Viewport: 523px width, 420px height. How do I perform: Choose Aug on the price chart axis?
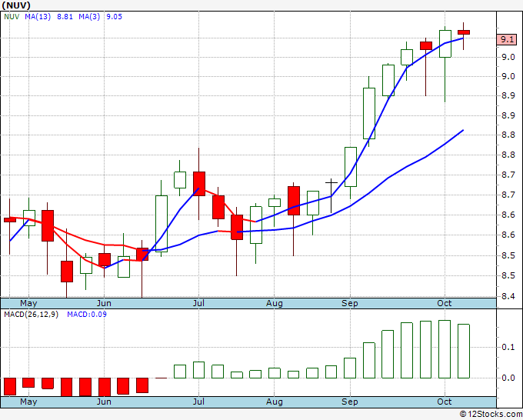pos(274,303)
